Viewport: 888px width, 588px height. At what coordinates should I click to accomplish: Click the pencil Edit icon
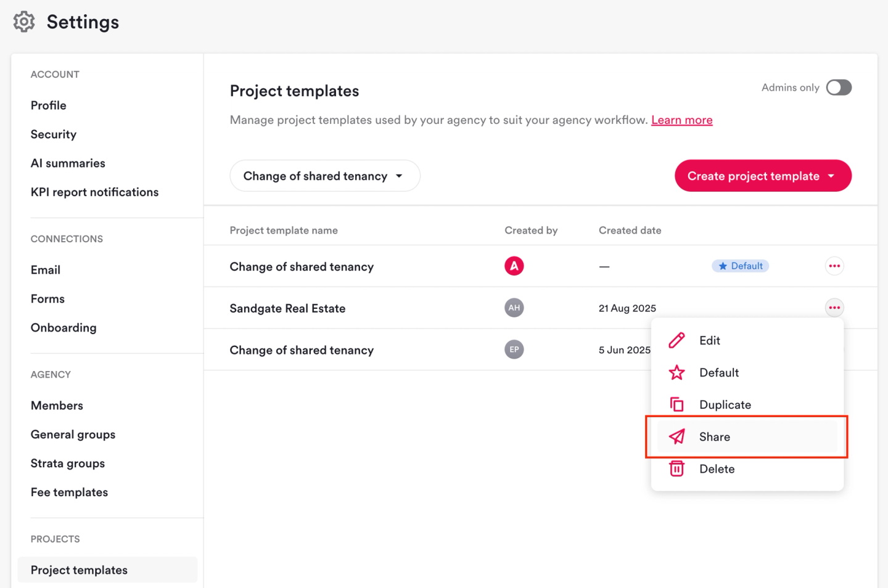pos(676,340)
